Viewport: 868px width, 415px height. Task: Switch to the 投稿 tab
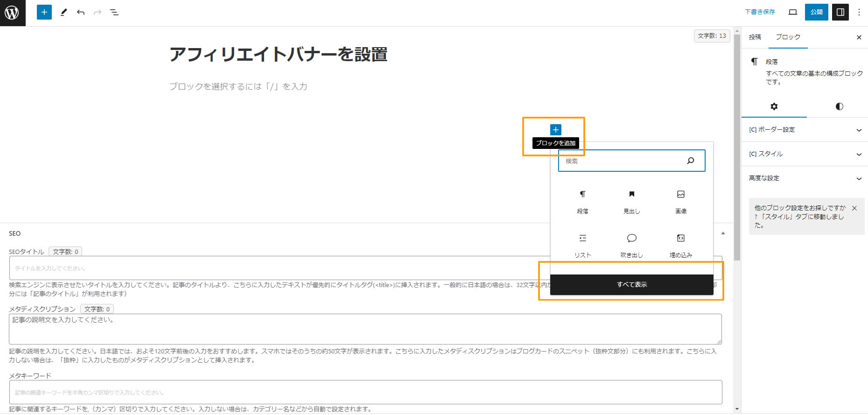pyautogui.click(x=755, y=37)
